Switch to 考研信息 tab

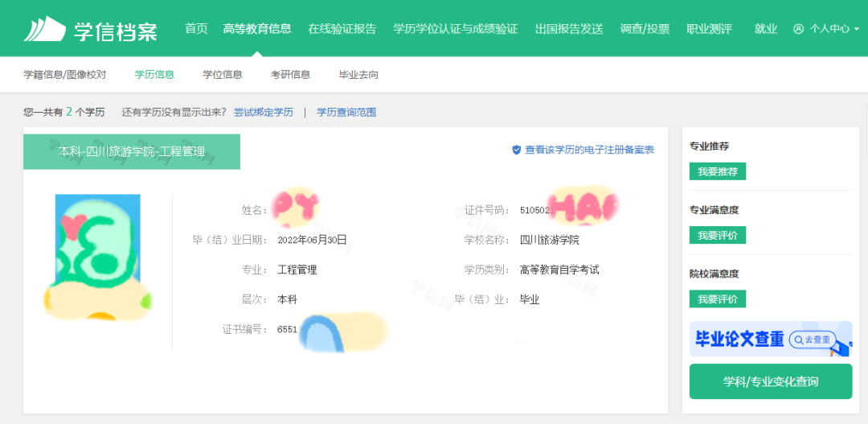click(x=291, y=75)
